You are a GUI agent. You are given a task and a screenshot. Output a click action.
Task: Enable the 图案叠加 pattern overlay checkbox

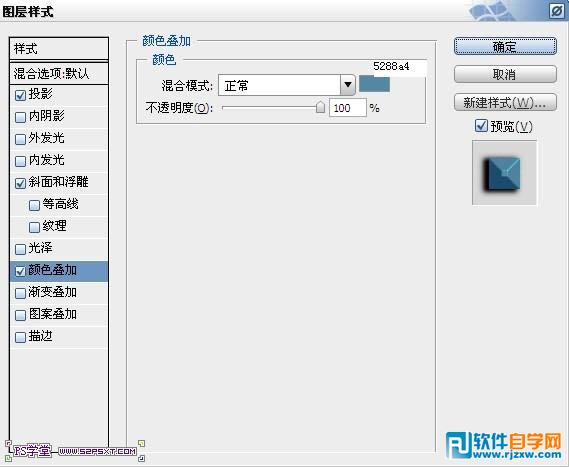click(20, 315)
